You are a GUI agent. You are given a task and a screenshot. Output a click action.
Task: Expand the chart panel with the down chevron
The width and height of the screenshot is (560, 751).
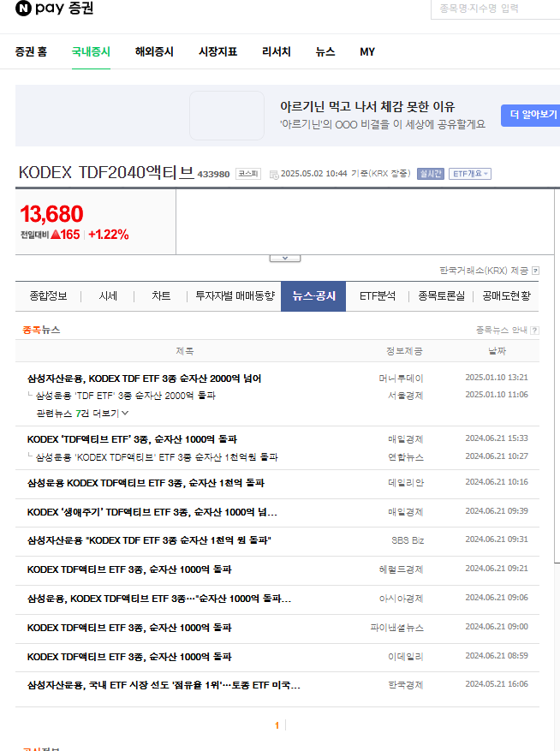(285, 258)
